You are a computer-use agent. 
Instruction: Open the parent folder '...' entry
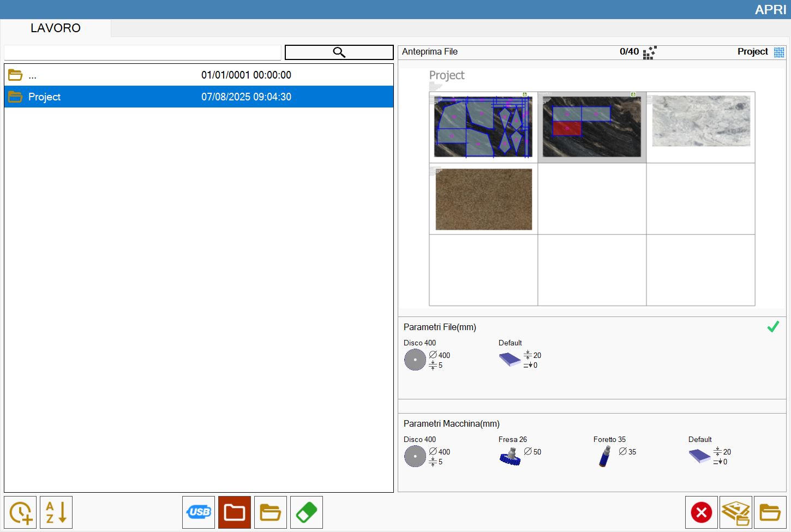pos(199,75)
